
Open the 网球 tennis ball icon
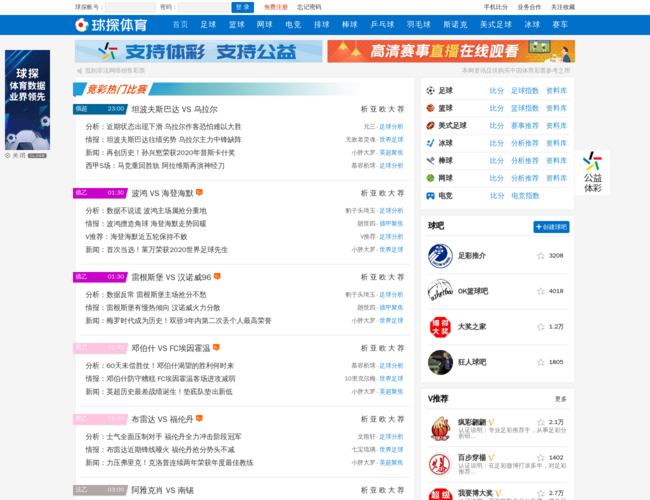430,178
